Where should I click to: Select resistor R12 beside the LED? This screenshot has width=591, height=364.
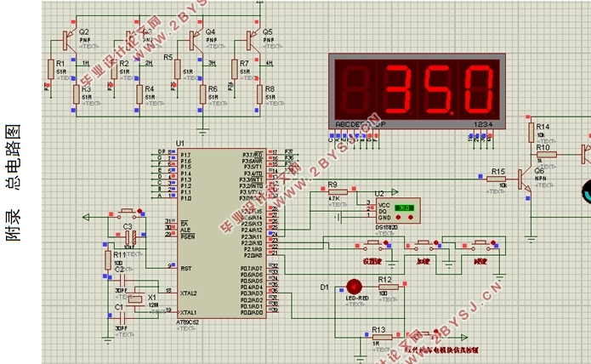[x=389, y=287]
